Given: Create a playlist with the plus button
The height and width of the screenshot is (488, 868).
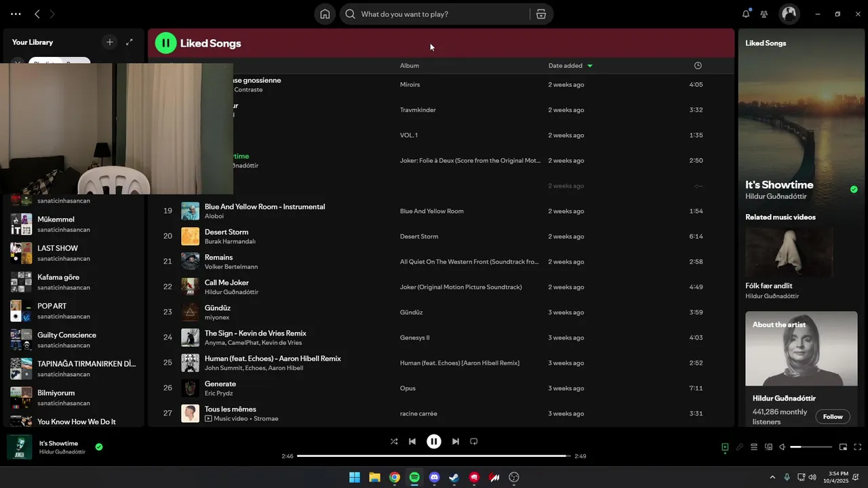Looking at the screenshot, I should click(x=110, y=42).
